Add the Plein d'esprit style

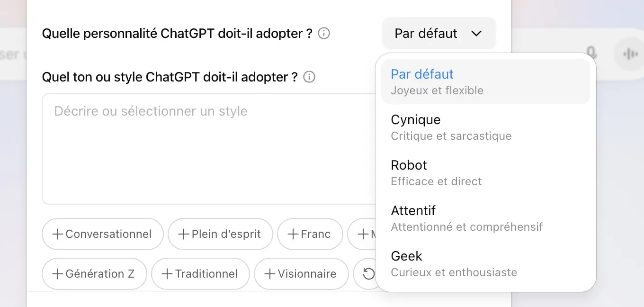(x=185, y=234)
